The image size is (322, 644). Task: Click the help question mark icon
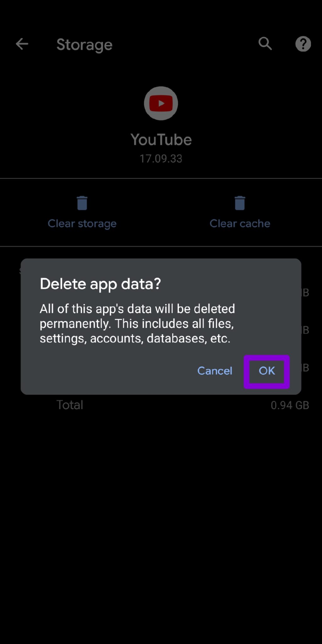click(303, 44)
